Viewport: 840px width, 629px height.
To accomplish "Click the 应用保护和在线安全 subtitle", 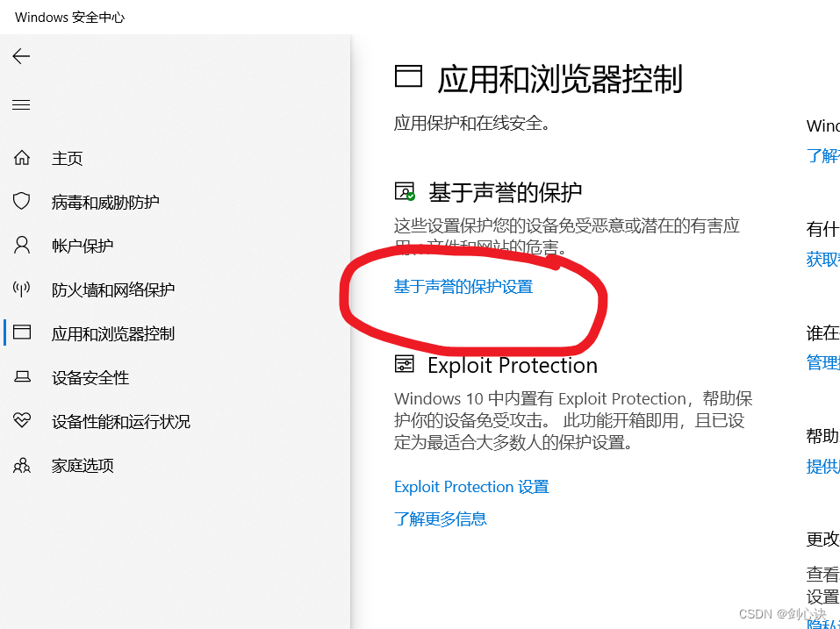I will click(472, 123).
